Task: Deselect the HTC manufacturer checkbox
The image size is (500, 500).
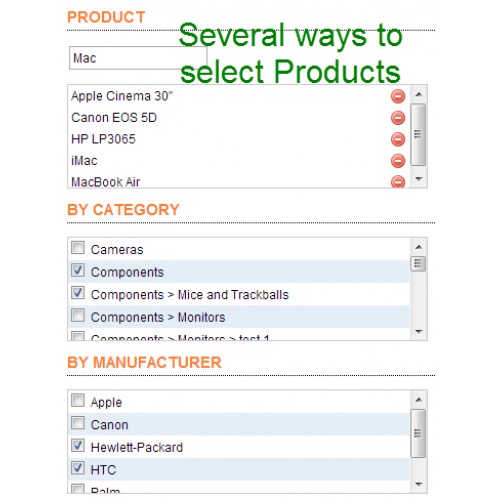Action: coord(78,468)
